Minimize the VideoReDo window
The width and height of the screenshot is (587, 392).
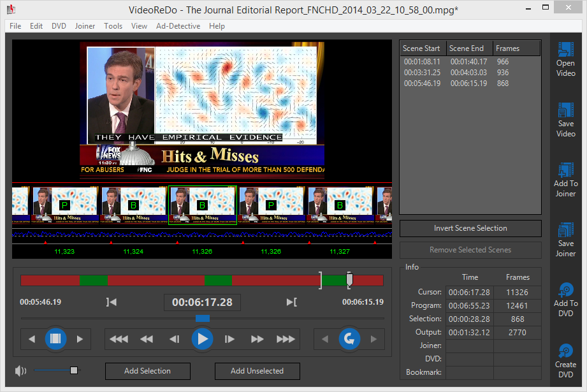[x=528, y=8]
